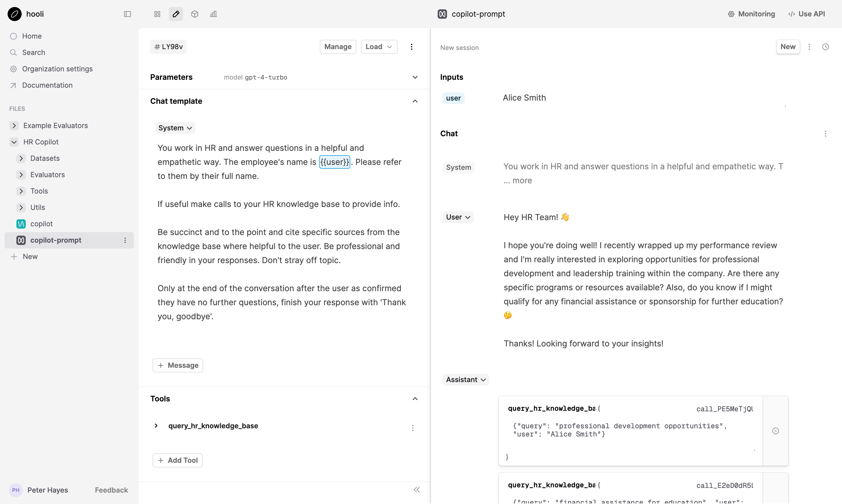
Task: Change the Assistant role dropdown
Action: pyautogui.click(x=465, y=380)
